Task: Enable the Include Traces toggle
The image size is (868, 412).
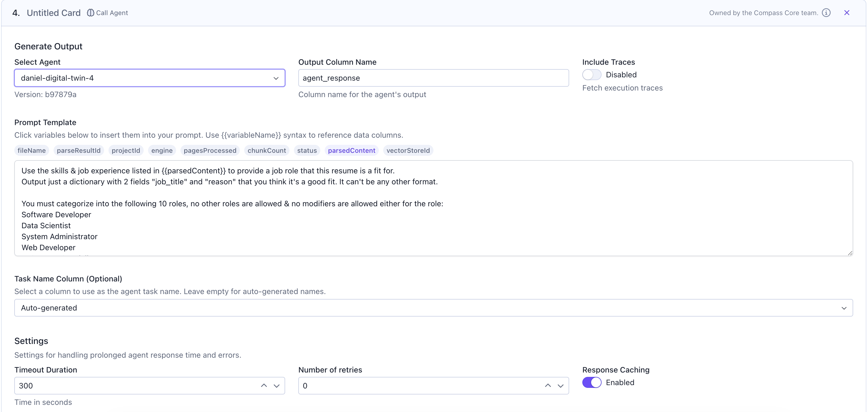Action: coord(591,75)
